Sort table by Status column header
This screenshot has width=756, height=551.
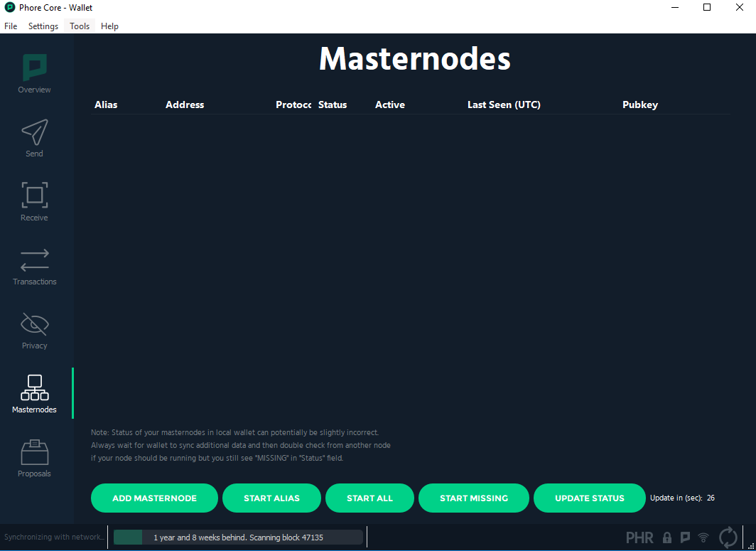333,105
